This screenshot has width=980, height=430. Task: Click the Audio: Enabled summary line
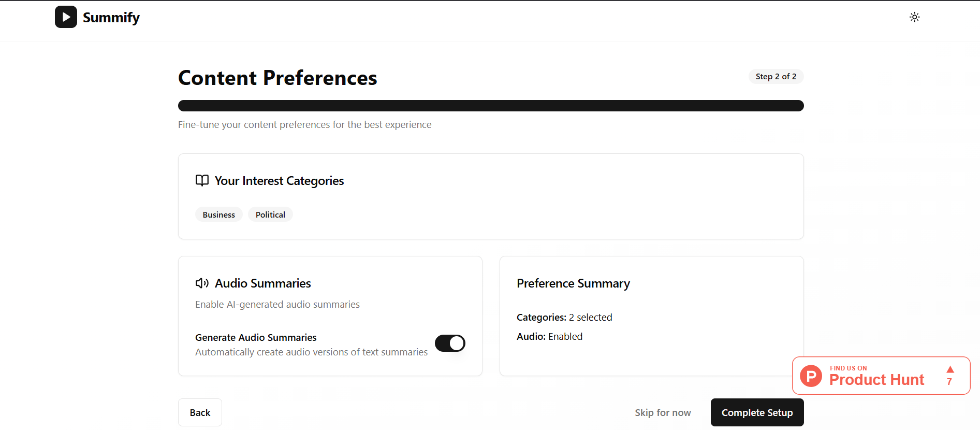pyautogui.click(x=549, y=336)
